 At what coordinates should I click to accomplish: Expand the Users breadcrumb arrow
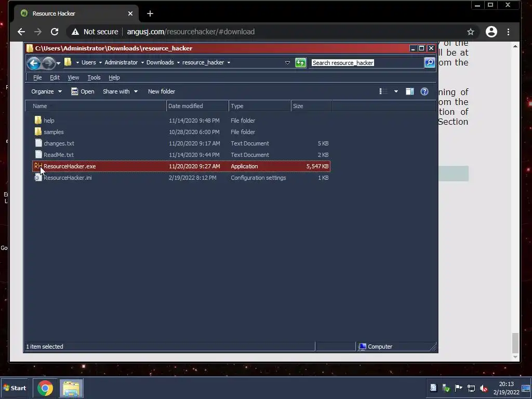tap(100, 62)
